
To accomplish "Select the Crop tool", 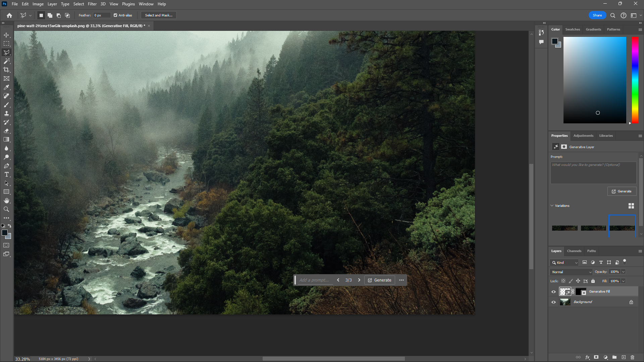I will (x=7, y=70).
